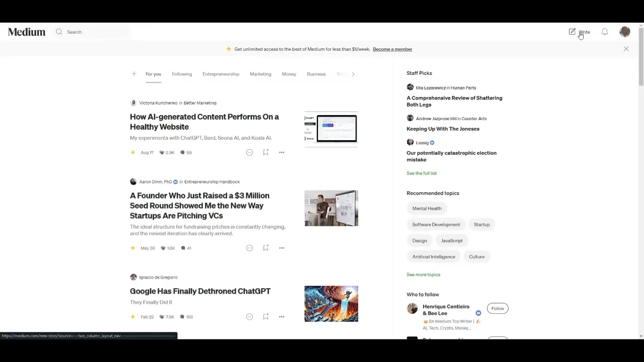
Task: Show less like the AI-generated Content story
Action: coord(250,152)
